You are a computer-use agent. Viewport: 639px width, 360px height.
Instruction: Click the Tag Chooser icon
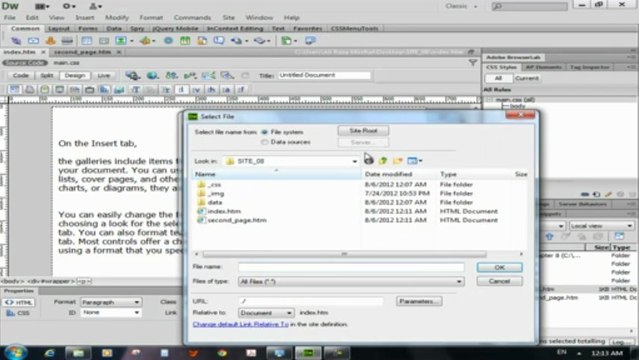(310, 41)
